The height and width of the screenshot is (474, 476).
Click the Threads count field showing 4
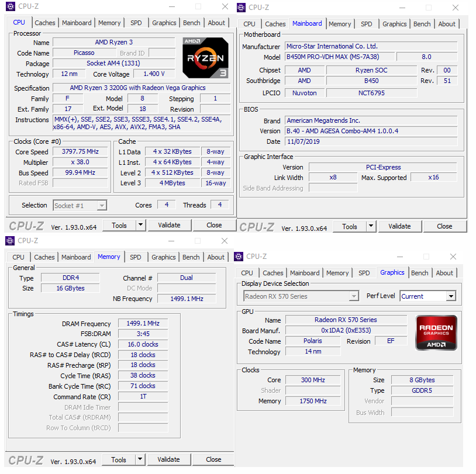pos(220,205)
